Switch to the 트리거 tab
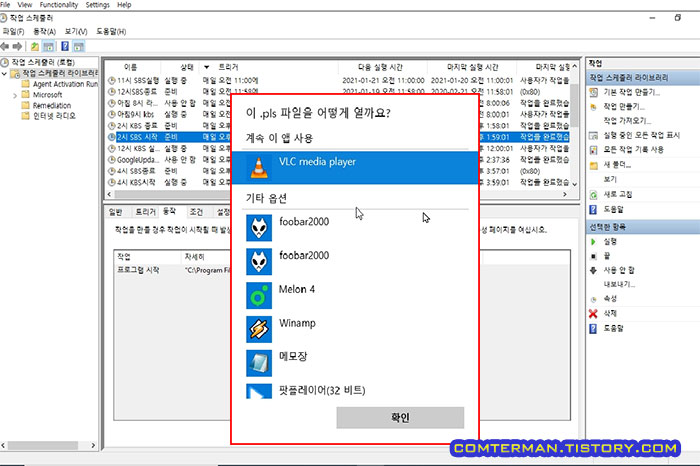The width and height of the screenshot is (700, 466). [x=146, y=212]
